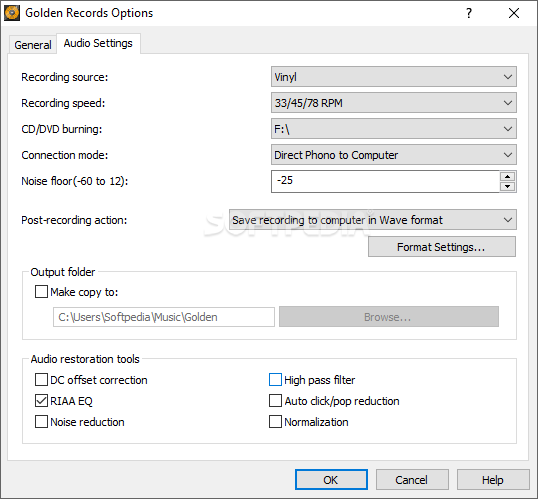This screenshot has width=538, height=499.
Task: Open the Post-recording action dropdown
Action: (373, 220)
